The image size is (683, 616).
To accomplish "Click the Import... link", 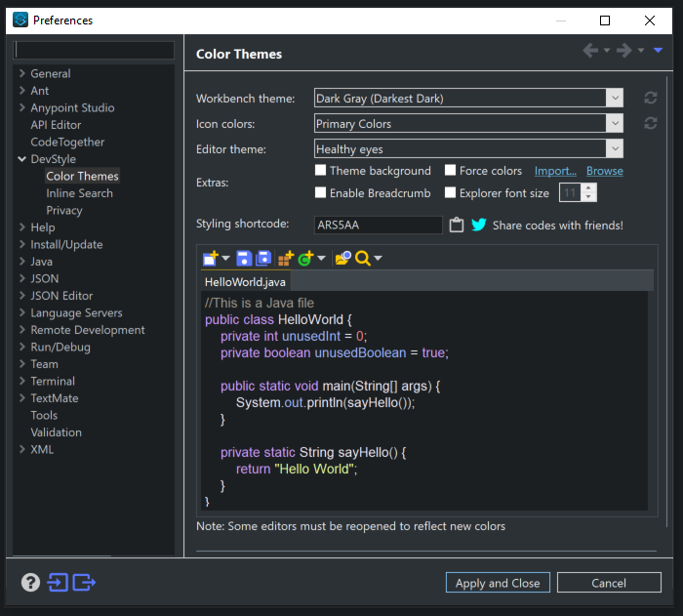I will point(555,171).
